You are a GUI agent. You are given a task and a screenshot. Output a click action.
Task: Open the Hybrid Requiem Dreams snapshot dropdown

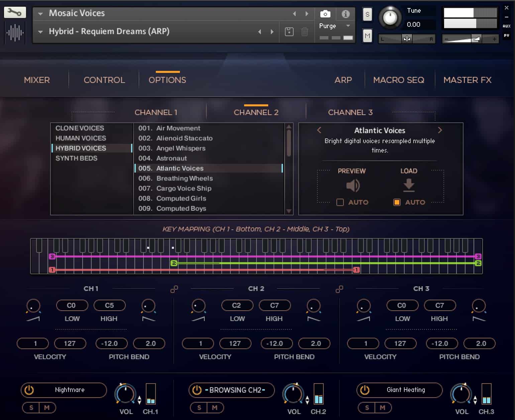click(40, 32)
